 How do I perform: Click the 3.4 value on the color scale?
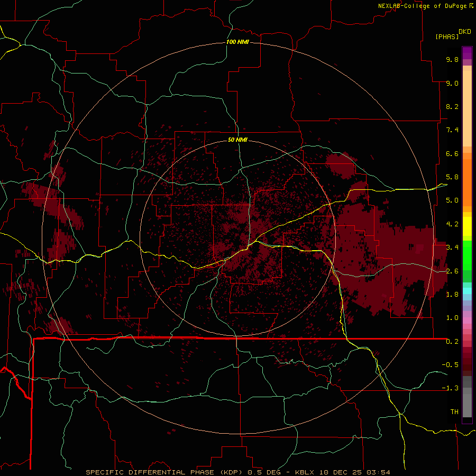point(452,248)
